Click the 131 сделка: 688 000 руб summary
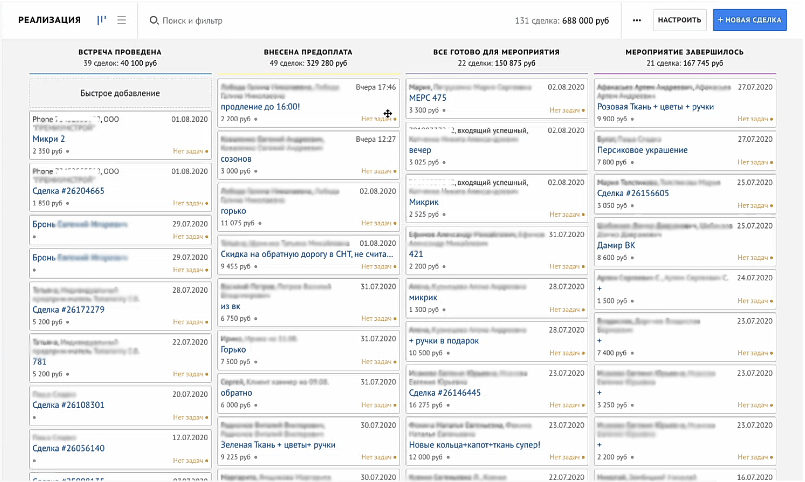The image size is (805, 482). (562, 21)
